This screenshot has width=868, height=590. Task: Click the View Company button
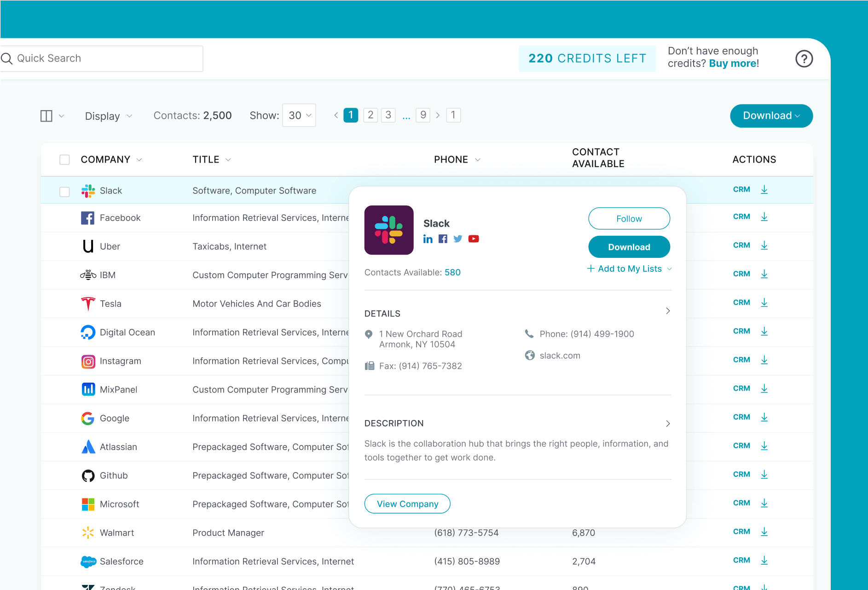407,504
